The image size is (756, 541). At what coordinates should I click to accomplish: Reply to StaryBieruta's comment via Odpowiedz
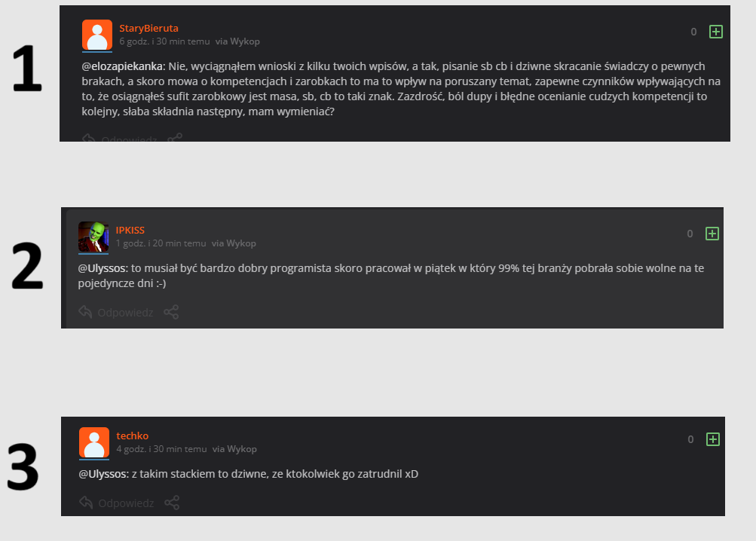119,139
